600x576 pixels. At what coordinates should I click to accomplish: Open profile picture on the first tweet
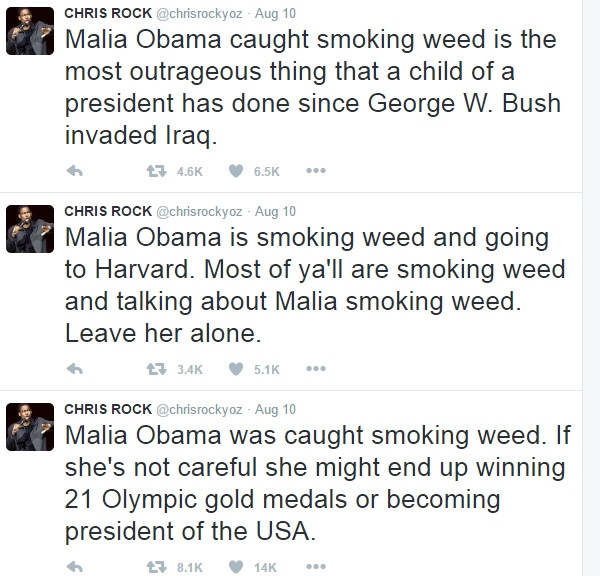click(x=30, y=31)
